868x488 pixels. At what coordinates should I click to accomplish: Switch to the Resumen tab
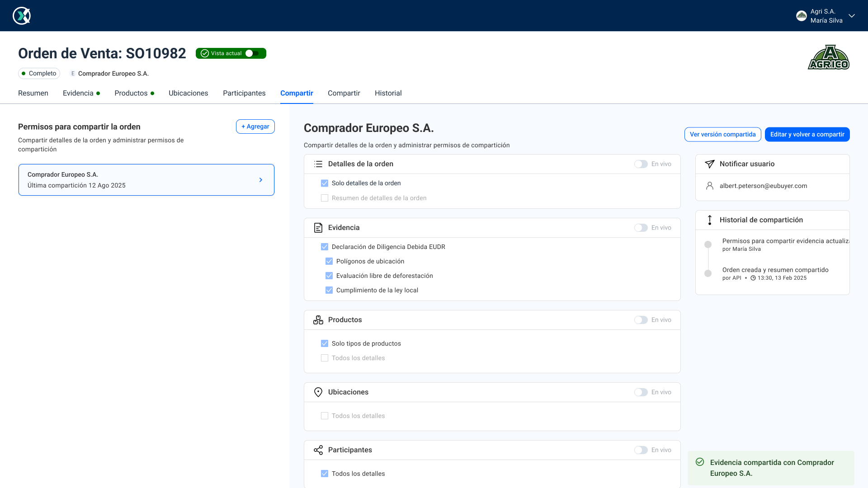tap(33, 93)
